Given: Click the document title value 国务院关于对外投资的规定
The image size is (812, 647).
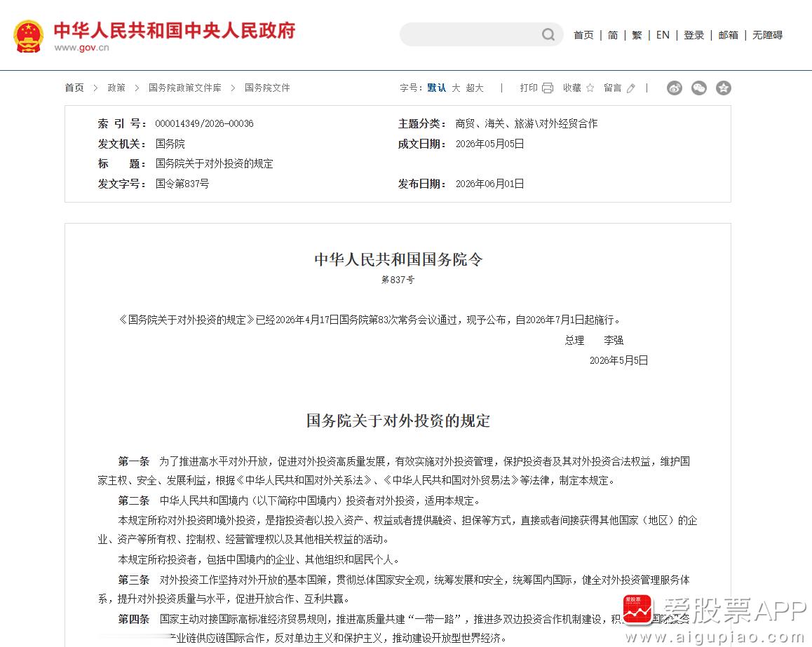Looking at the screenshot, I should click(x=215, y=163).
